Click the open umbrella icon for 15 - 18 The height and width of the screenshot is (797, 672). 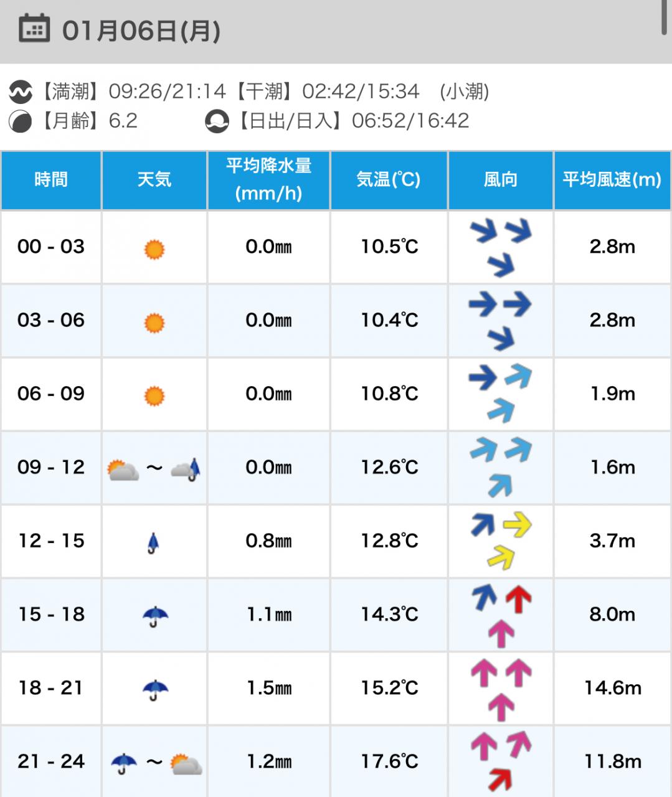coord(155,616)
